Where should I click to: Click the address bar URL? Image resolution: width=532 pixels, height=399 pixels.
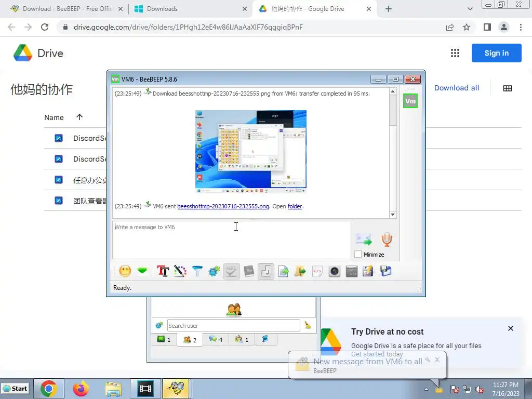click(x=188, y=27)
